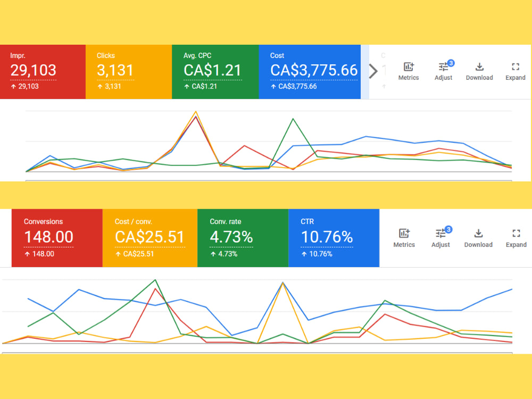Select the yellow Cost / conv. scorecard
The height and width of the screenshot is (399, 532).
tap(150, 238)
